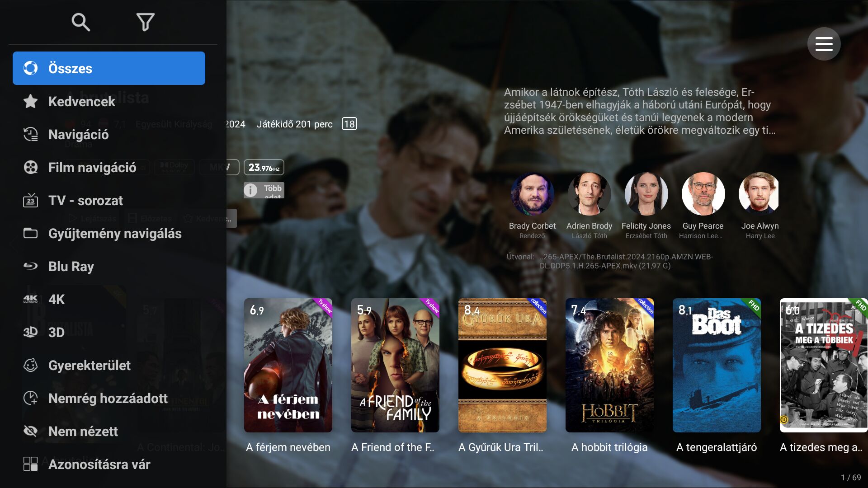Open Brady Corbet director portrait
The height and width of the screenshot is (488, 868).
(532, 194)
